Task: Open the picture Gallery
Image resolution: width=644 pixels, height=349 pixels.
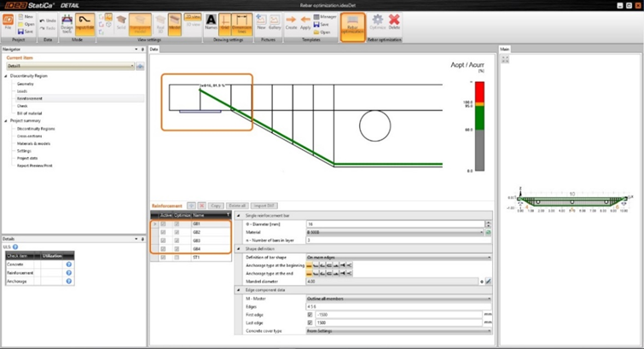Action: 275,20
